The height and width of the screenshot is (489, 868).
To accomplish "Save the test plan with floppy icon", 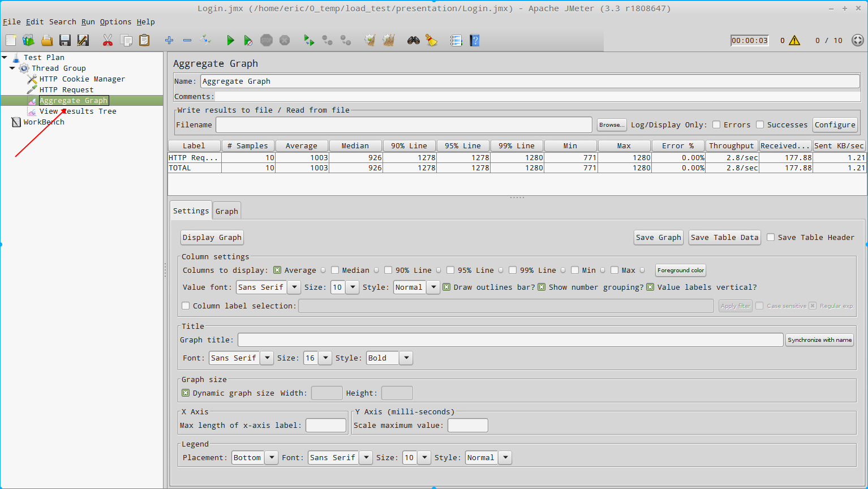I will click(x=65, y=40).
